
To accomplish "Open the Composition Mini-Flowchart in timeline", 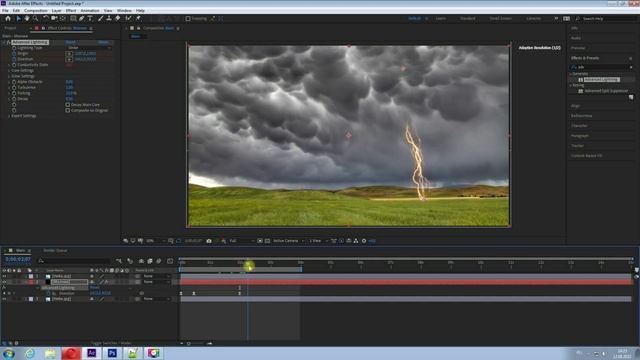I will click(x=119, y=261).
